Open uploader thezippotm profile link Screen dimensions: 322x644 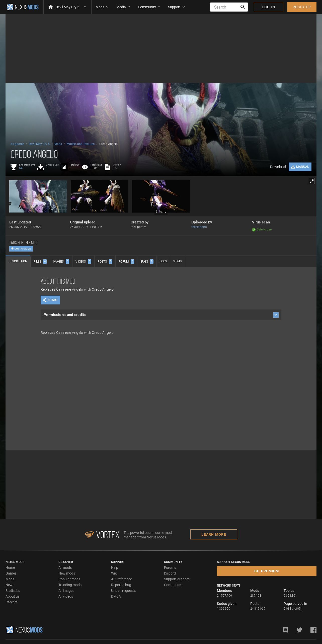(x=199, y=227)
